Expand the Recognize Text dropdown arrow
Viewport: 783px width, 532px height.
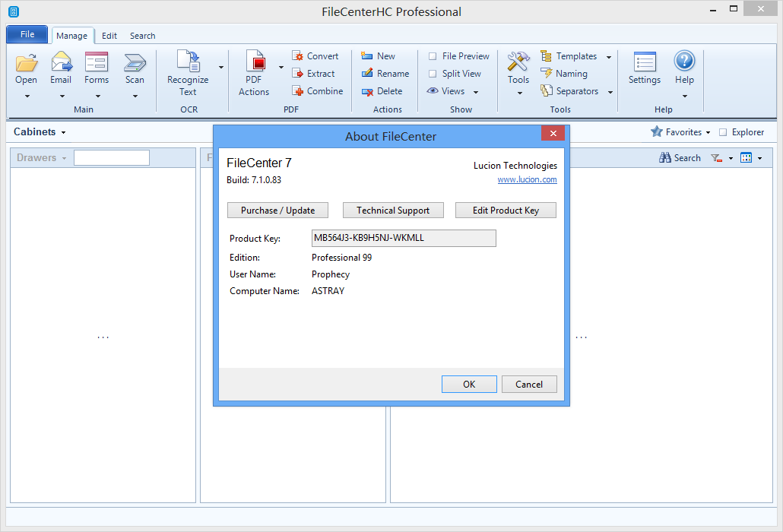point(220,68)
